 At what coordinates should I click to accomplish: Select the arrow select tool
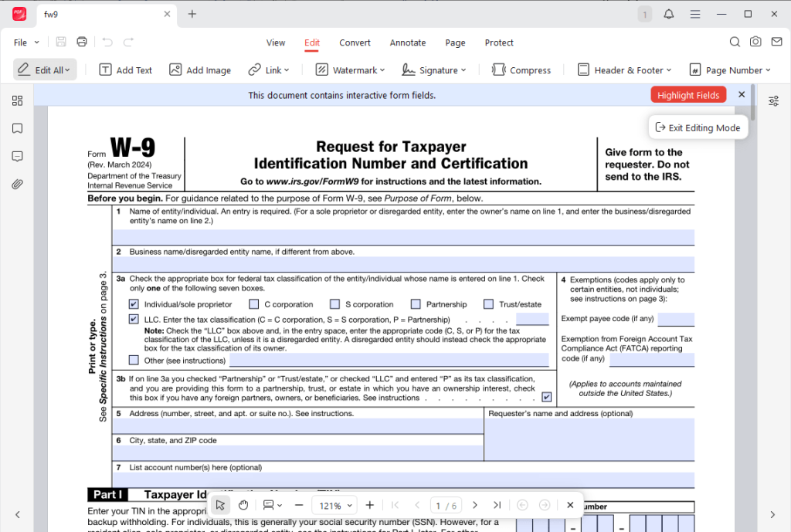click(220, 505)
